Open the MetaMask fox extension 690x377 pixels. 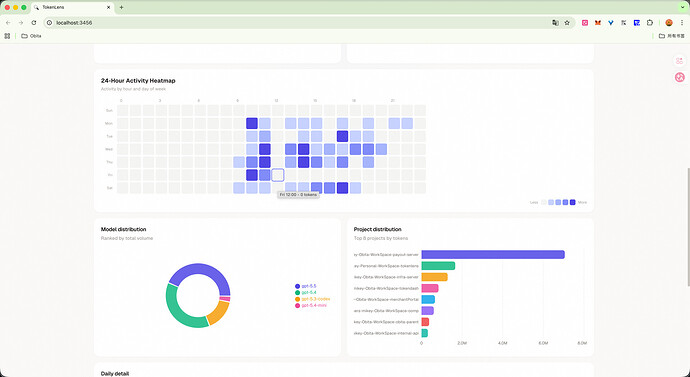598,22
